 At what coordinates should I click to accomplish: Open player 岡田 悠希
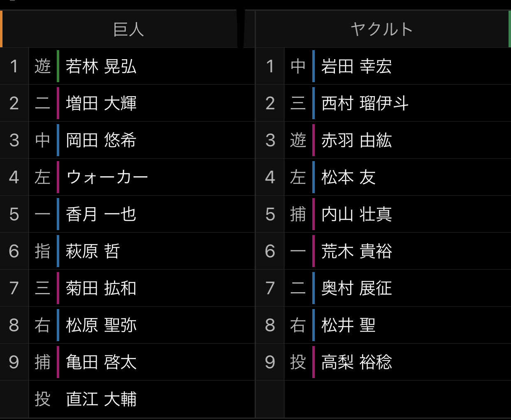tap(101, 140)
